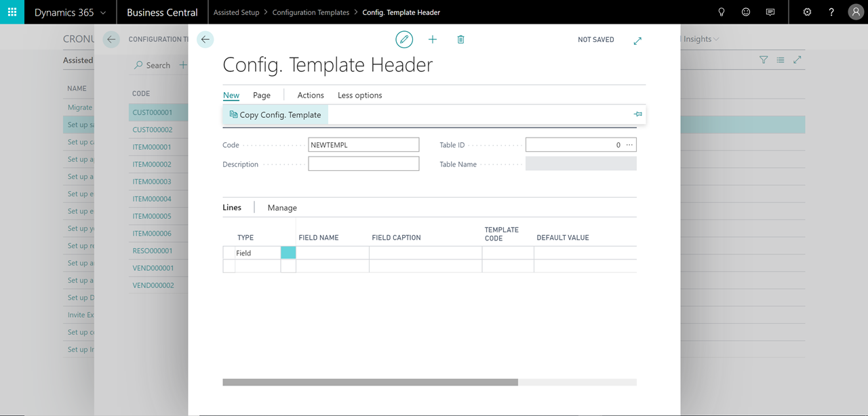The height and width of the screenshot is (416, 868).
Task: Navigate to the Assisted Setup breadcrumb
Action: click(235, 12)
